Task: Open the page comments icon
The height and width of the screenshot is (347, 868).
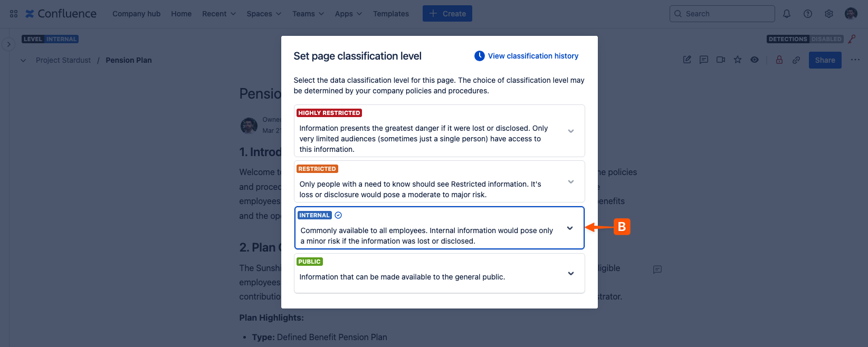Action: pos(704,60)
